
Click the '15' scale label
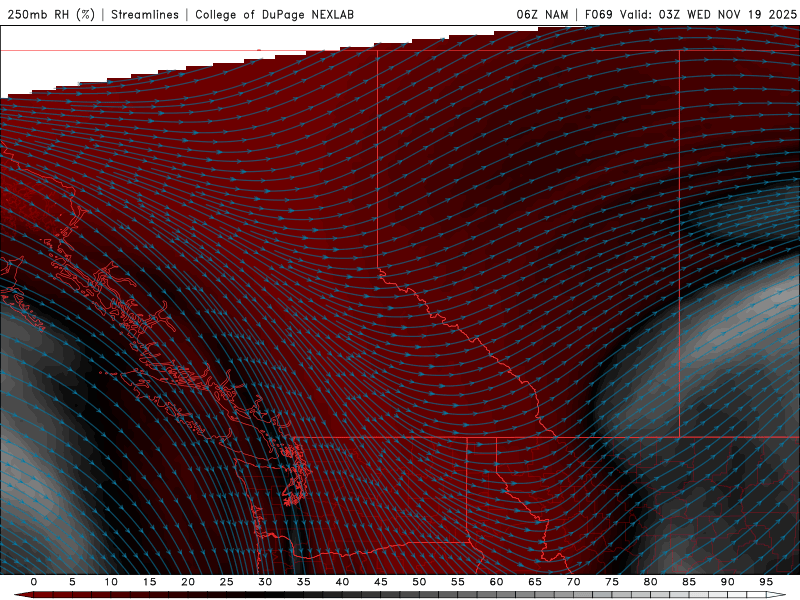coord(149,582)
